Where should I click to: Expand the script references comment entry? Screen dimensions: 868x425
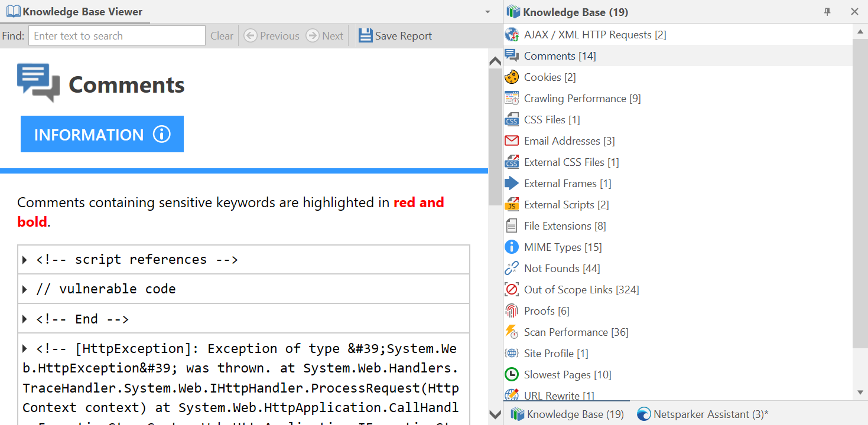[24, 259]
